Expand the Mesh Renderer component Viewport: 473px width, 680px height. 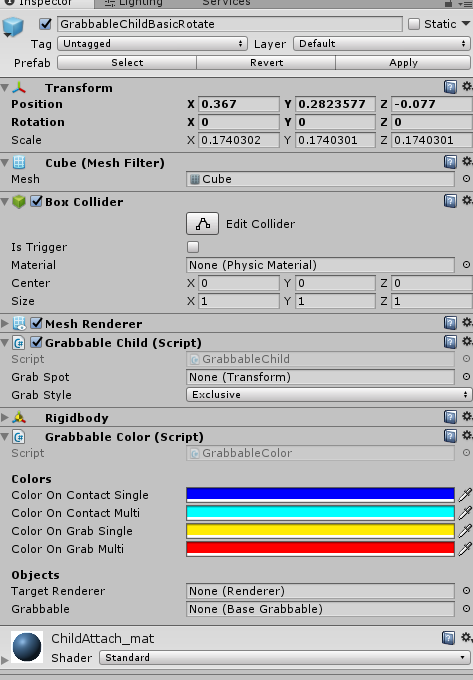click(x=5, y=324)
